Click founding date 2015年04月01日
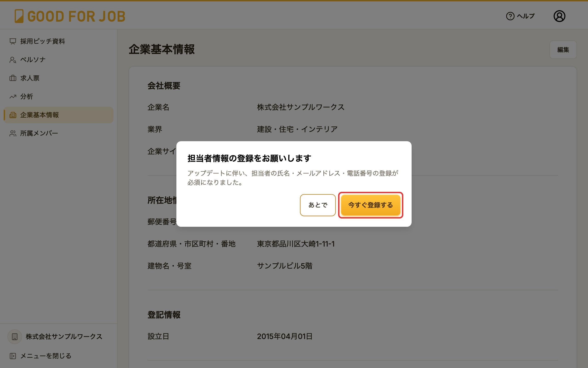 tap(285, 336)
